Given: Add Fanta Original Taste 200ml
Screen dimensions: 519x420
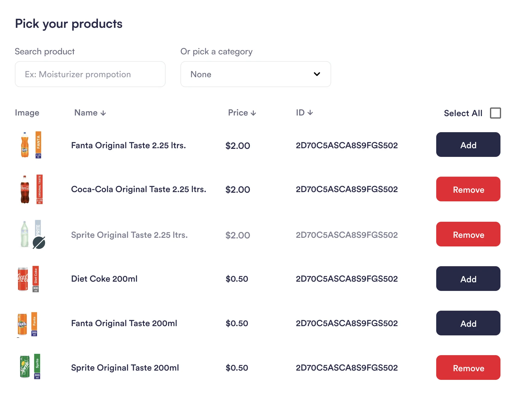Looking at the screenshot, I should (x=468, y=323).
